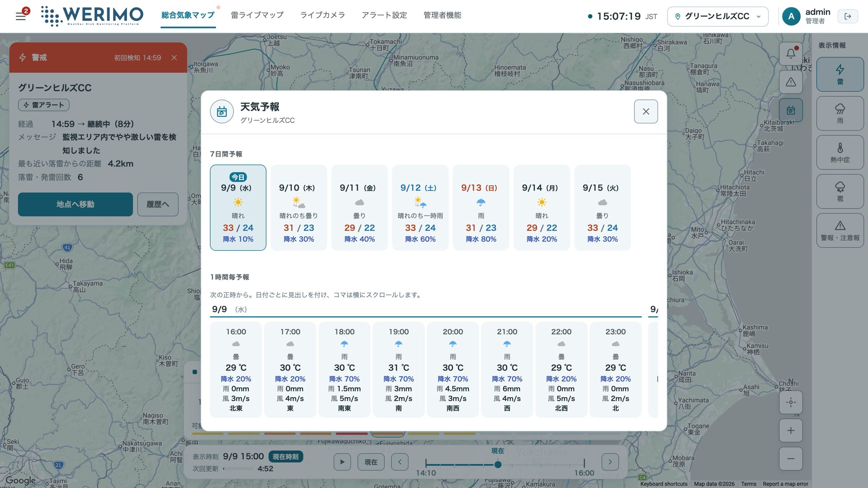This screenshot has width=868, height=488.
Task: Open the warning triangle map button
Action: [791, 82]
